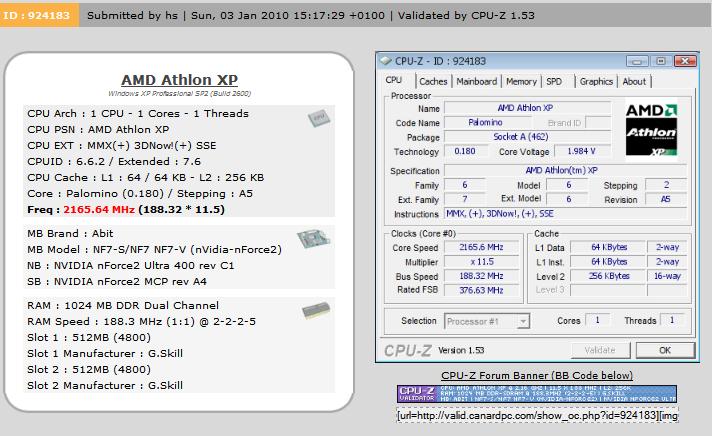Click the Ext. Family value '7'
712x436 pixels.
click(x=465, y=199)
